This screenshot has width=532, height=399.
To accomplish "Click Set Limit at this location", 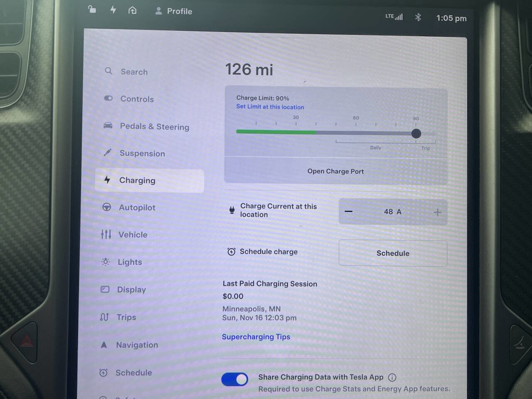I will coord(270,107).
